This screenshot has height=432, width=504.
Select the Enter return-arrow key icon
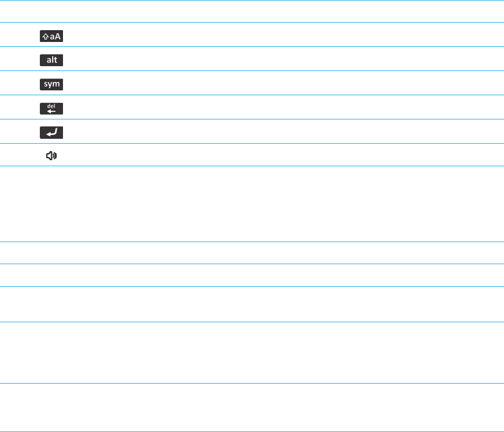(52, 133)
